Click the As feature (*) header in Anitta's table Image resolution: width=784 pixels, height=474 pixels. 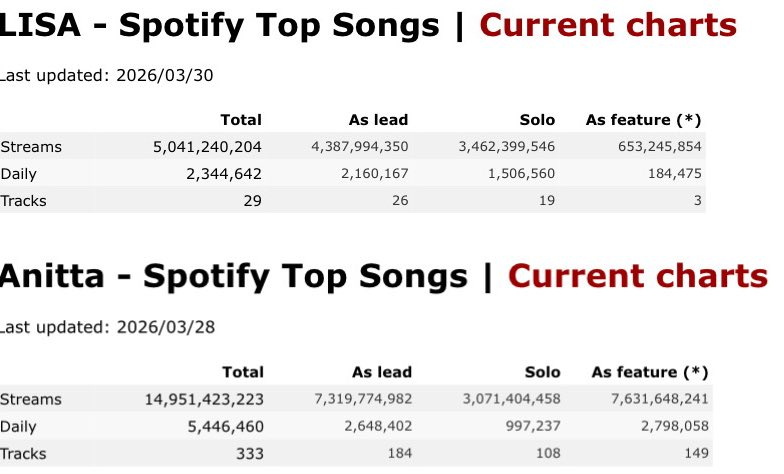click(x=650, y=372)
